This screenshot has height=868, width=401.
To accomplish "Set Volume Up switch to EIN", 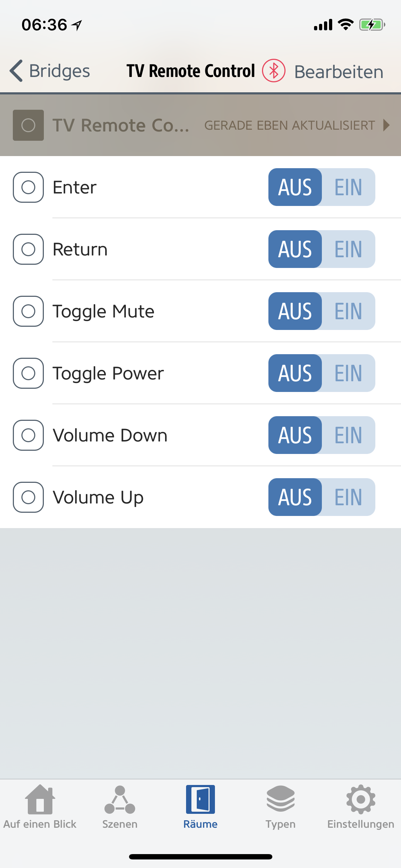I will click(x=348, y=497).
